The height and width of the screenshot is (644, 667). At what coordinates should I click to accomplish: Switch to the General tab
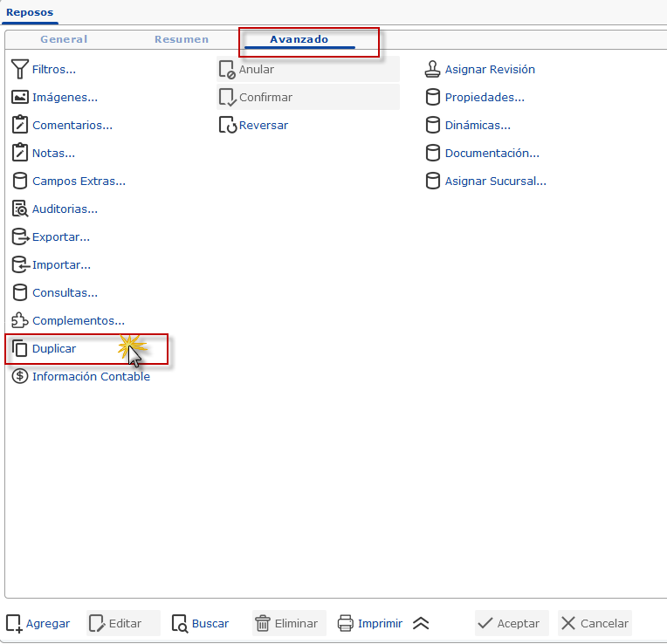point(64,39)
